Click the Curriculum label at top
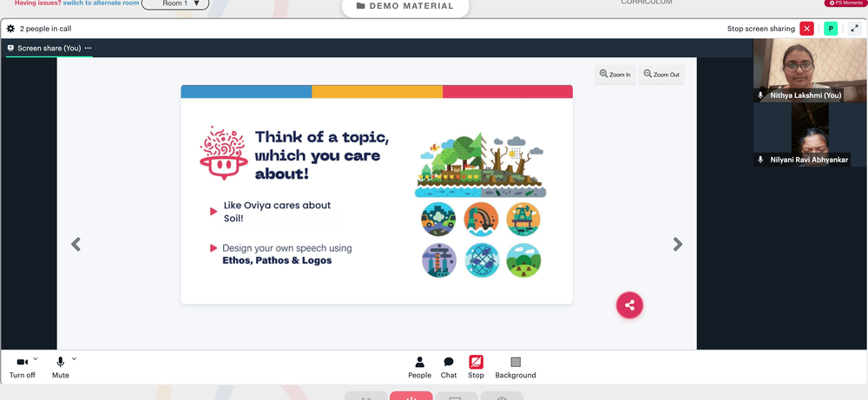The width and height of the screenshot is (868, 400). [646, 3]
